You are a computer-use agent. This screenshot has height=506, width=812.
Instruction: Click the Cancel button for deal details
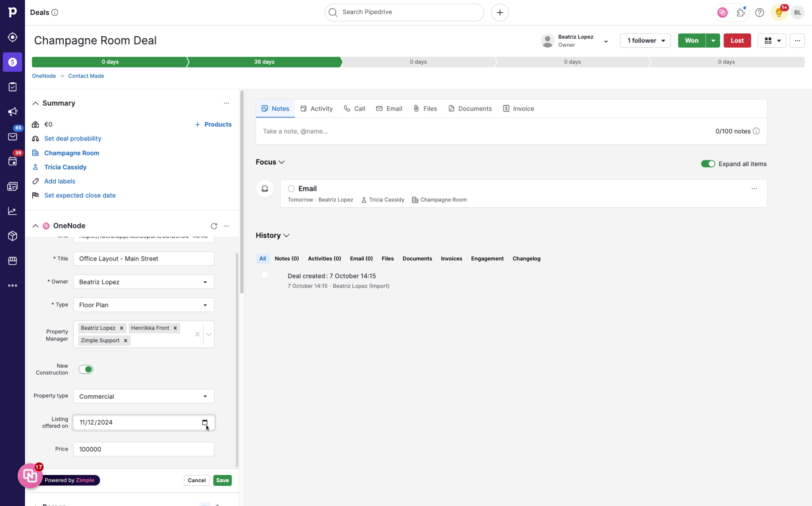(x=197, y=480)
